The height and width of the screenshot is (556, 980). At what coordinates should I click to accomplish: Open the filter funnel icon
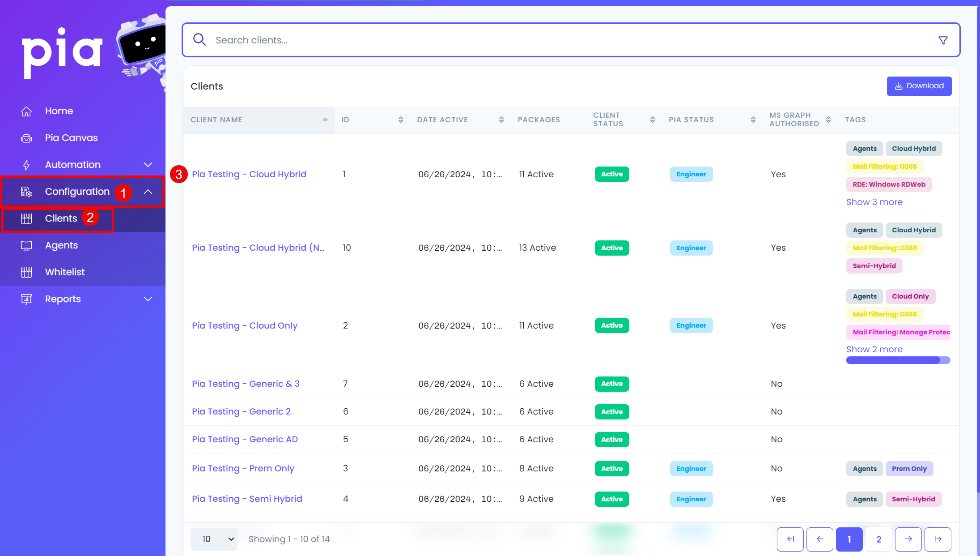tap(943, 40)
